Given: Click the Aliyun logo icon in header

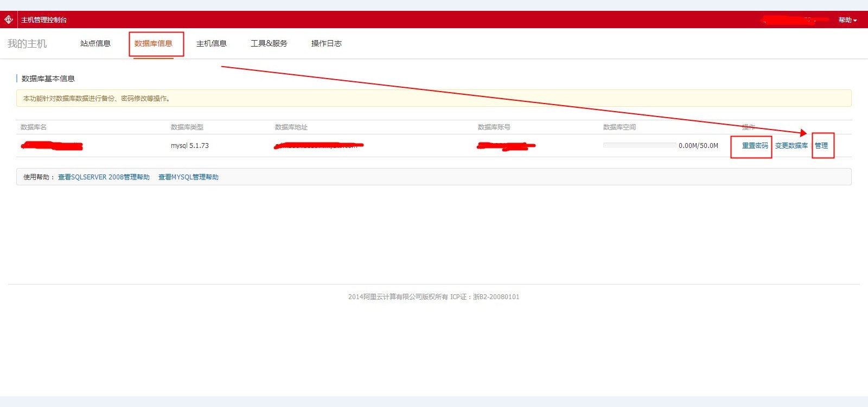Looking at the screenshot, I should click(9, 20).
